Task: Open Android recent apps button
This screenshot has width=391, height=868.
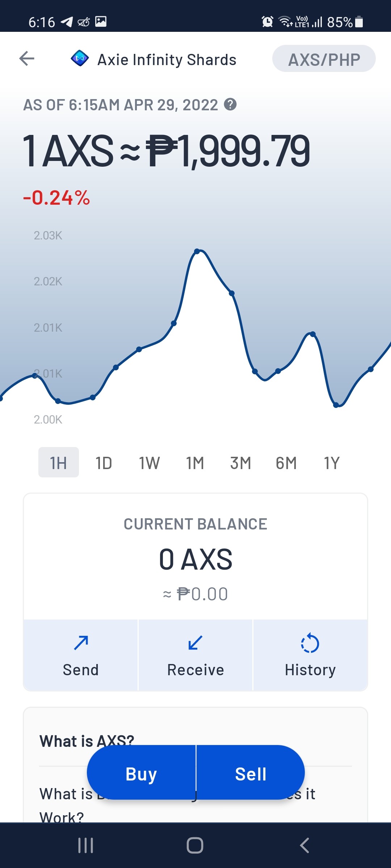Action: 86,846
